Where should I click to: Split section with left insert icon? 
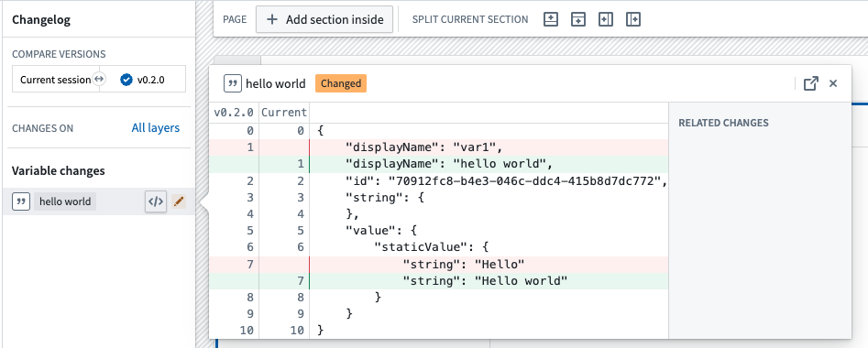click(x=606, y=19)
